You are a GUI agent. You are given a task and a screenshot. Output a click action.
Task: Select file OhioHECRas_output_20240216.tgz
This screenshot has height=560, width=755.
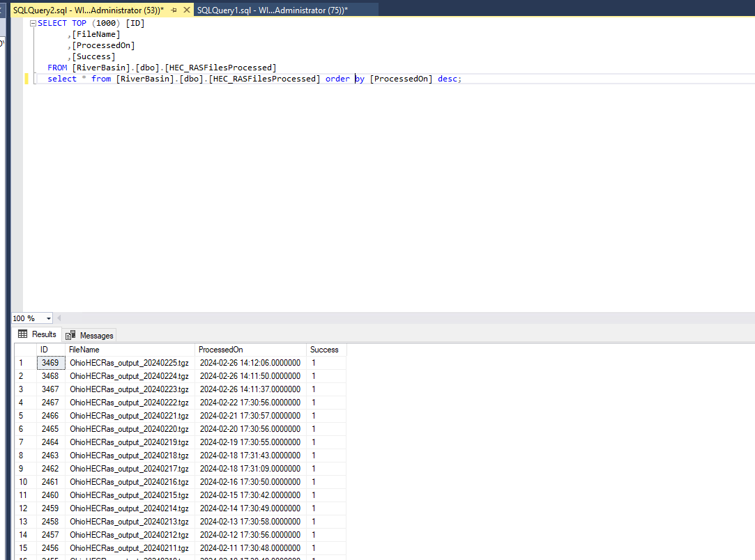pyautogui.click(x=130, y=482)
